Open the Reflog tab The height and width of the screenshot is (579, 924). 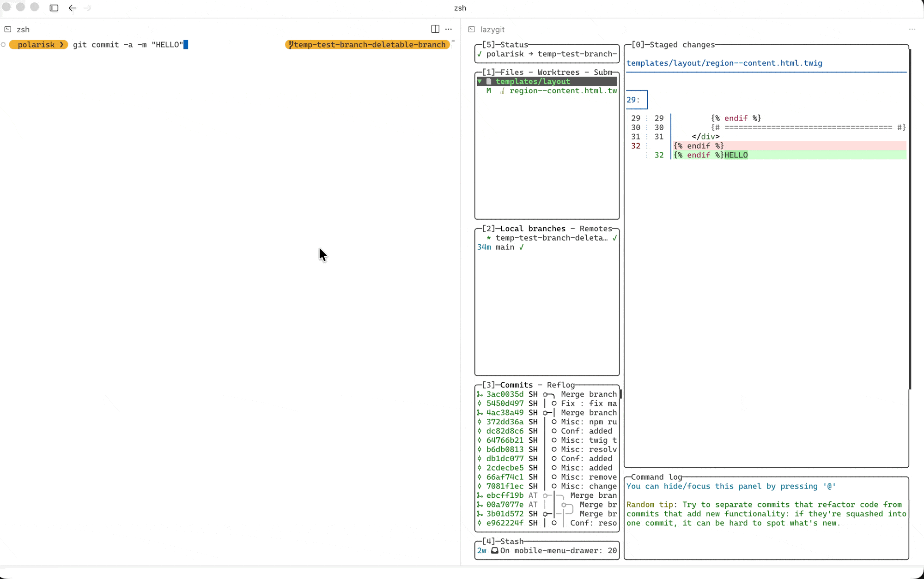point(560,385)
